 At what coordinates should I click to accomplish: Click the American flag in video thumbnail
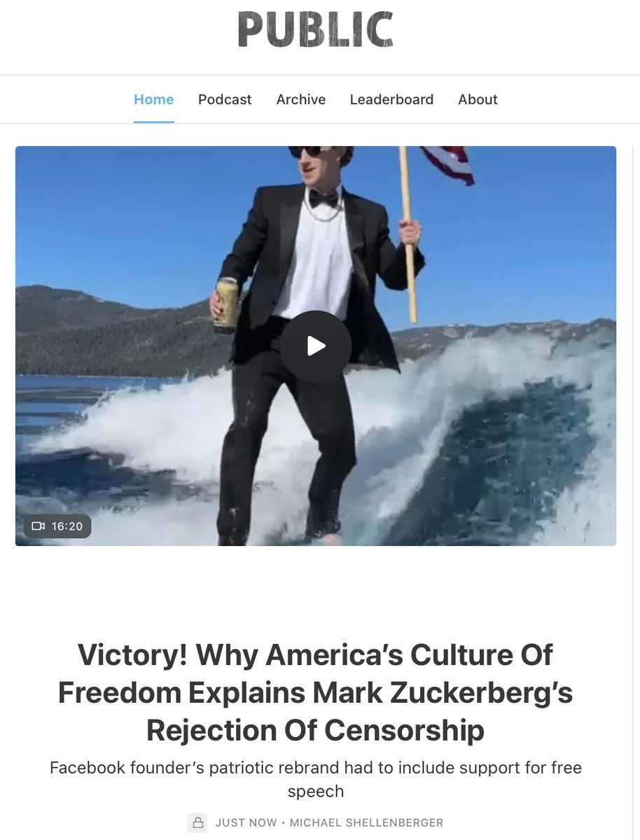tap(447, 164)
